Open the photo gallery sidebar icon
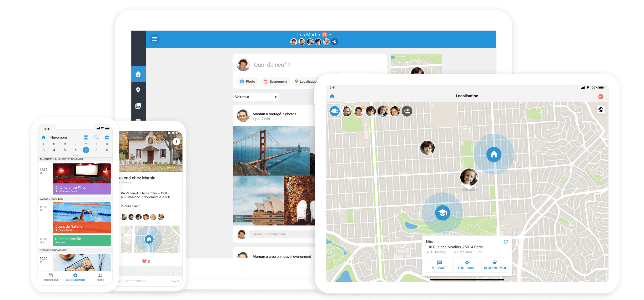 click(x=138, y=106)
